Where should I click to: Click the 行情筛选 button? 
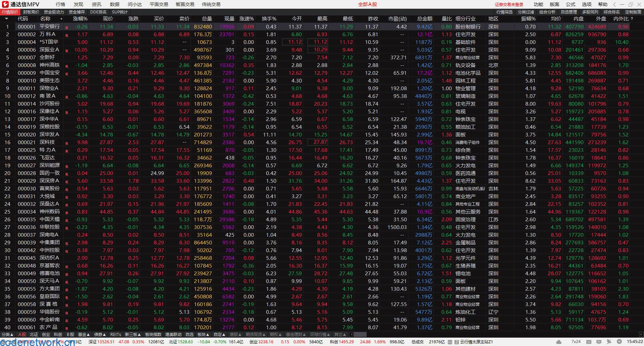[504, 12]
